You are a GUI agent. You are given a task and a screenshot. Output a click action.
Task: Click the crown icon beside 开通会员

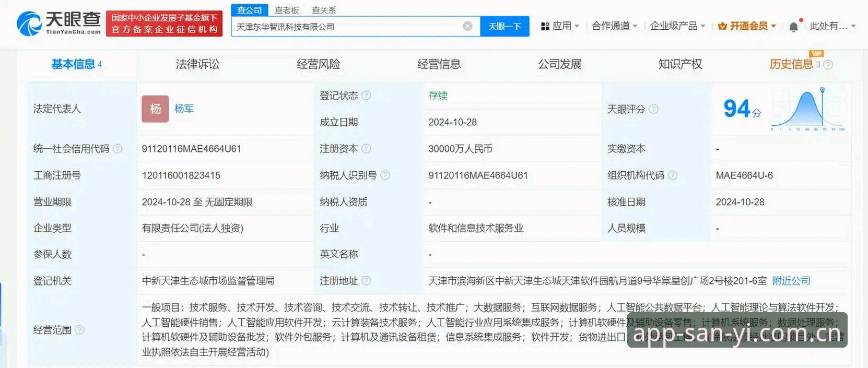722,26
